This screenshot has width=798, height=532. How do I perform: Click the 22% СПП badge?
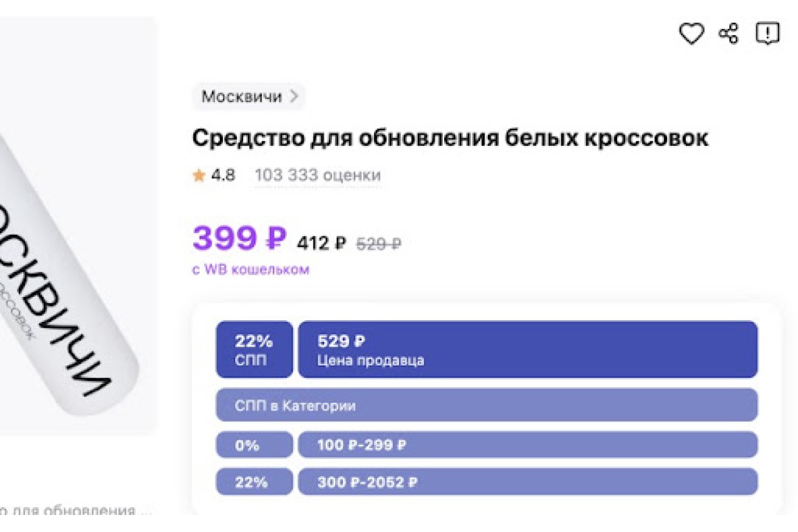pos(254,350)
